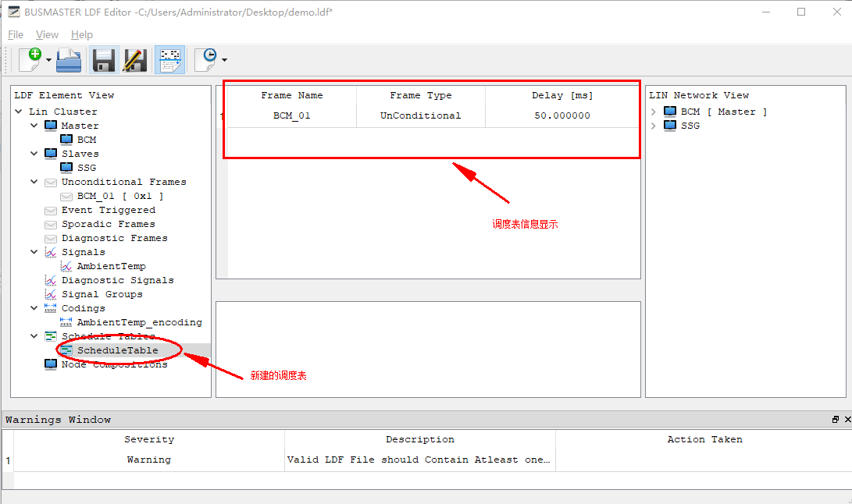
Task: Click the Codings ruler icon
Action: click(x=51, y=308)
